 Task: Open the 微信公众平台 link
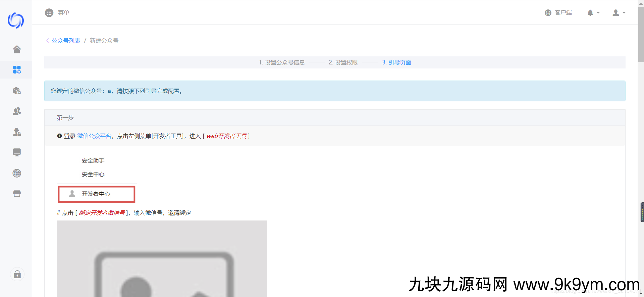click(94, 136)
